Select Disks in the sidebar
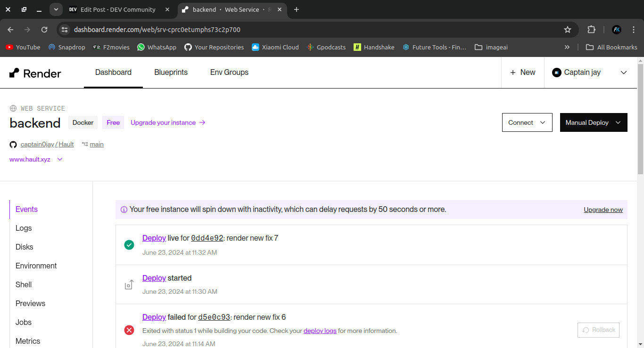 pyautogui.click(x=25, y=247)
